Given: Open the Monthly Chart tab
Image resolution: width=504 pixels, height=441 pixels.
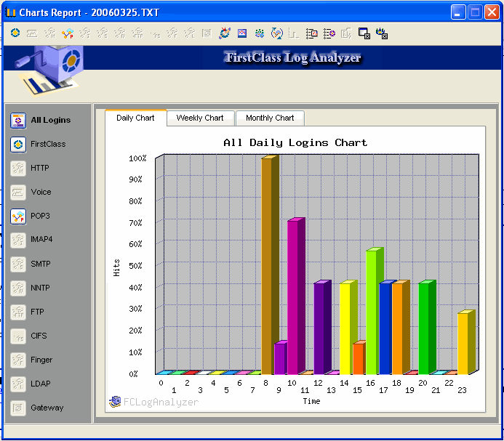Looking at the screenshot, I should point(270,118).
